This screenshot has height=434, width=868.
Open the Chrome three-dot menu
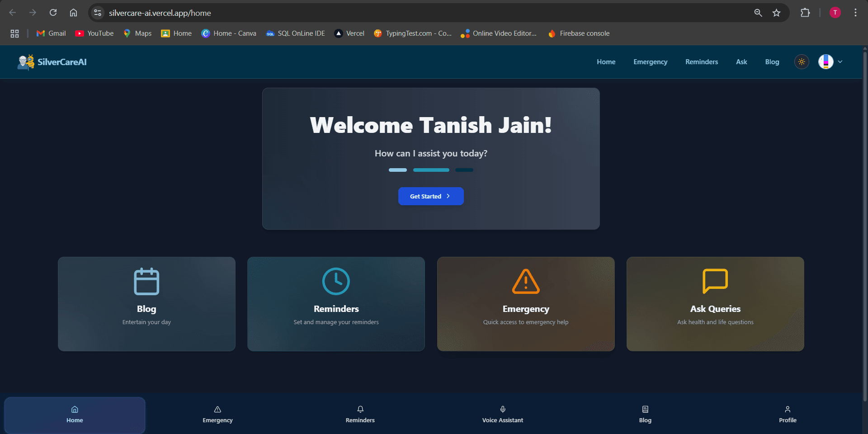point(855,13)
